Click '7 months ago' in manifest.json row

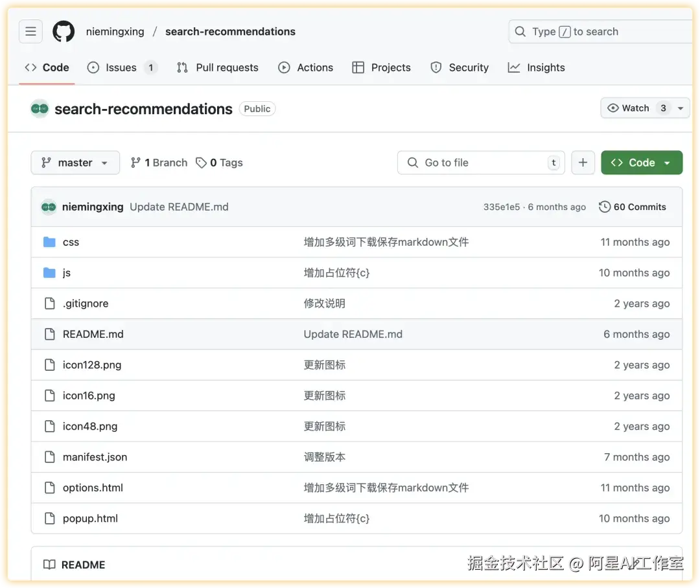(637, 457)
